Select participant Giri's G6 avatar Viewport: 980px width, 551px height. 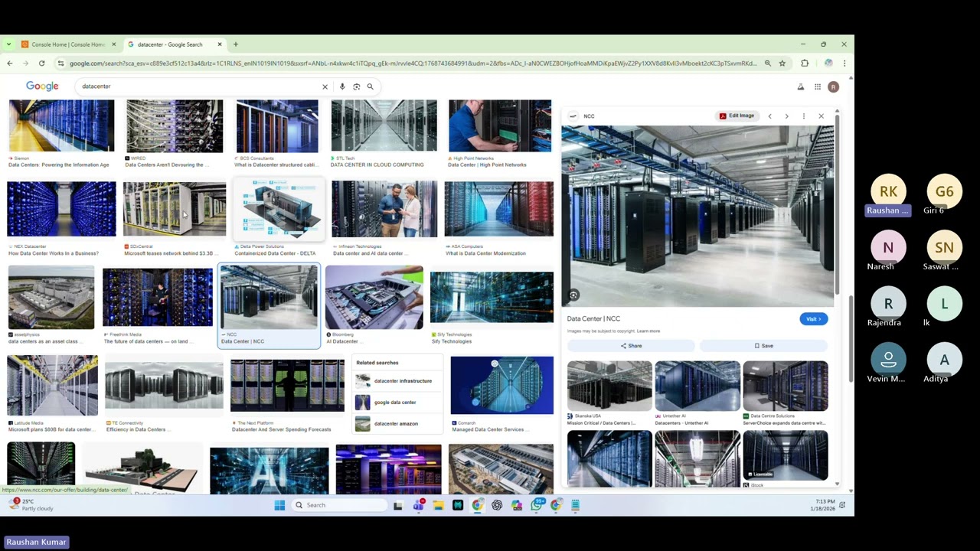(x=944, y=191)
